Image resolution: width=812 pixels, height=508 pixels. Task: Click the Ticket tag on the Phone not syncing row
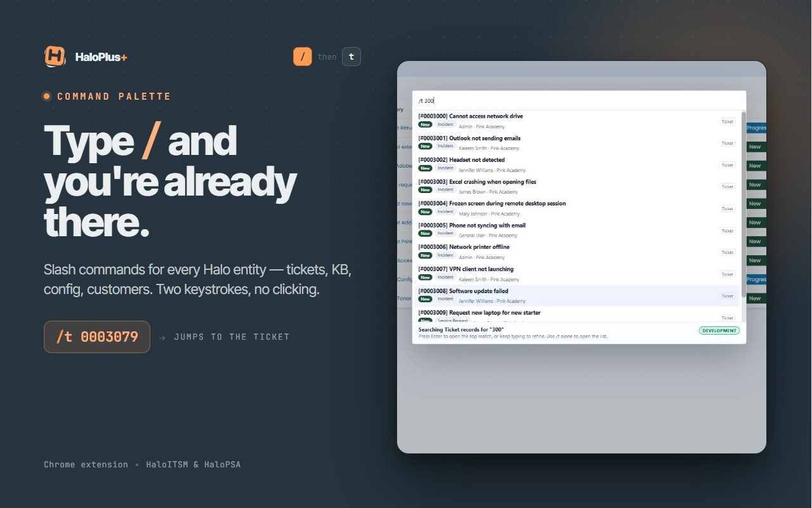point(727,231)
